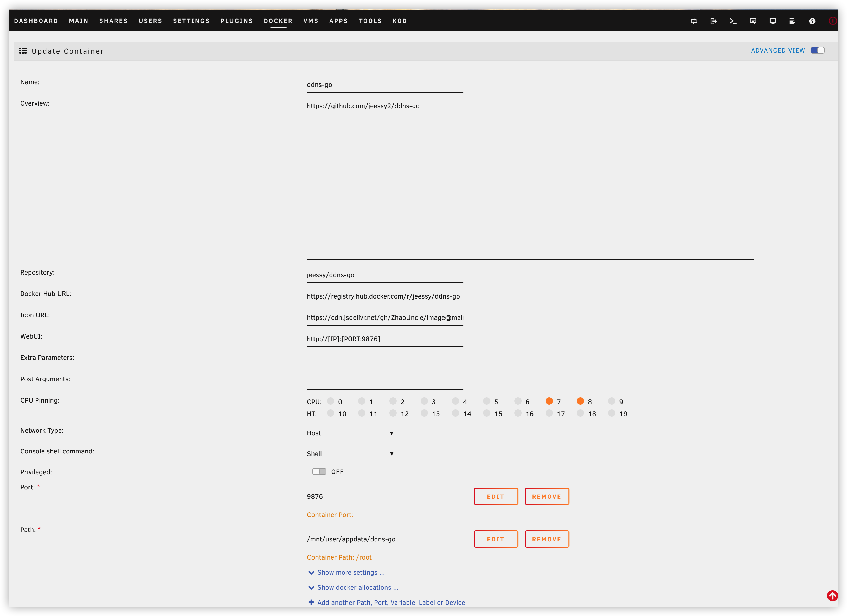Viewport: 847px width, 616px height.
Task: Click the KOD navigation menu item
Action: coord(401,20)
